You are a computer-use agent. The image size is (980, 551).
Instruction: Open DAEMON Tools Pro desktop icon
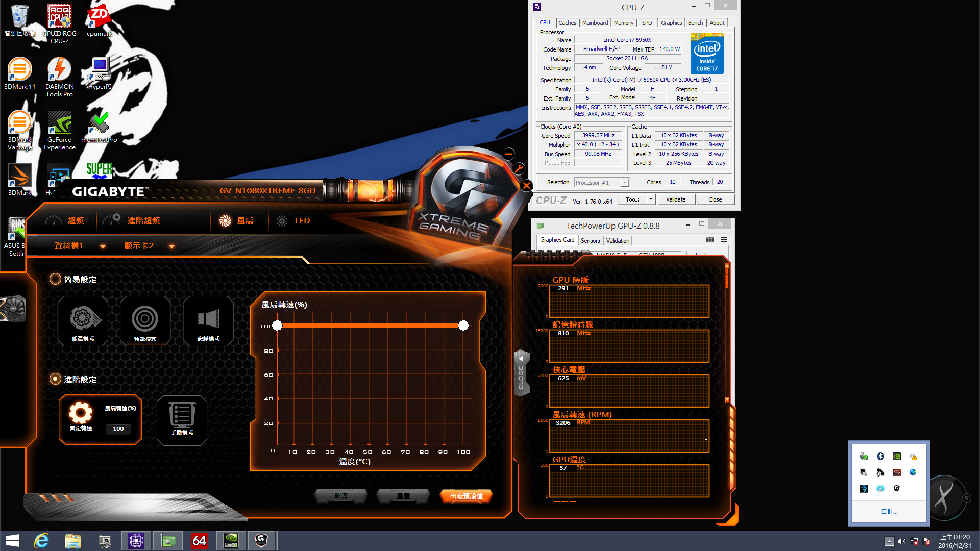point(60,77)
